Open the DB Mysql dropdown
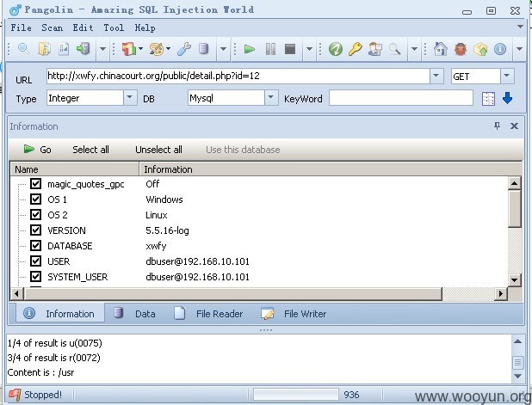The height and width of the screenshot is (405, 532). (x=271, y=98)
